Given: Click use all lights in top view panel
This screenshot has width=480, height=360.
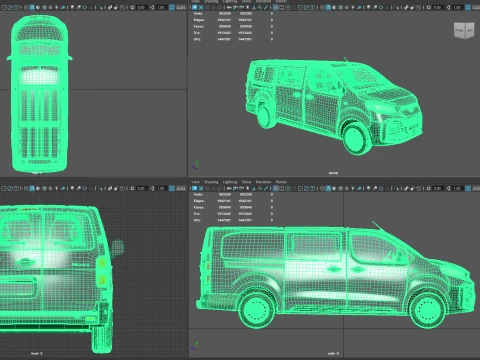Looking at the screenshot, I should pyautogui.click(x=56, y=7).
